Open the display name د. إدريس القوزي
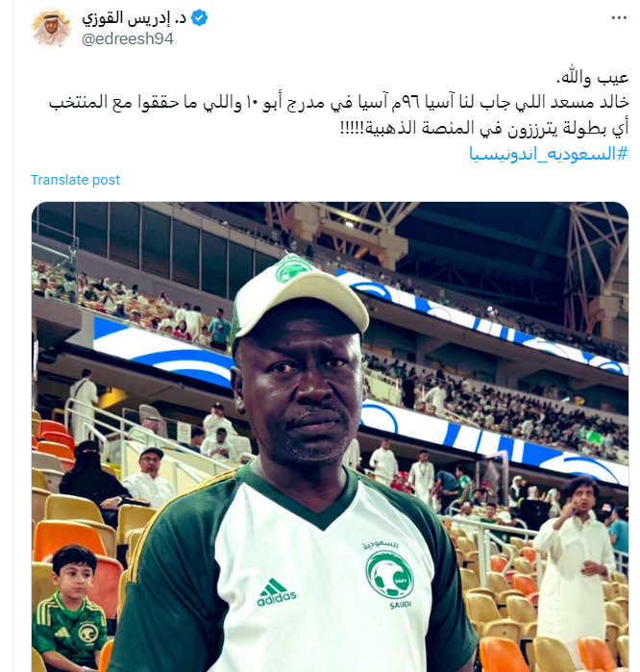The height and width of the screenshot is (672, 640). click(x=134, y=18)
